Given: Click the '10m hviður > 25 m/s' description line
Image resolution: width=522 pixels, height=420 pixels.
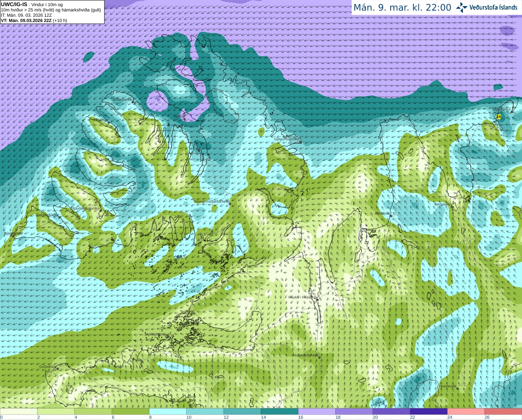Looking at the screenshot, I should click(x=51, y=10).
